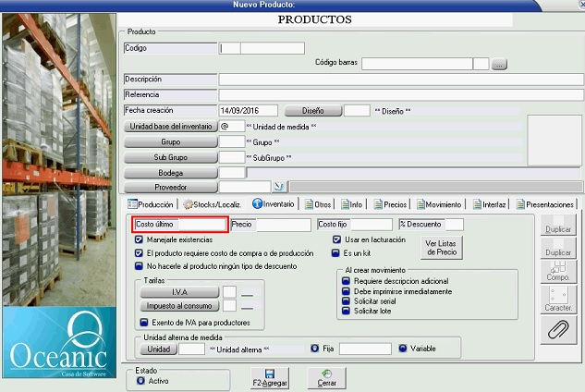
Task: Check Requiere descripcion adicional option
Action: coord(345,281)
